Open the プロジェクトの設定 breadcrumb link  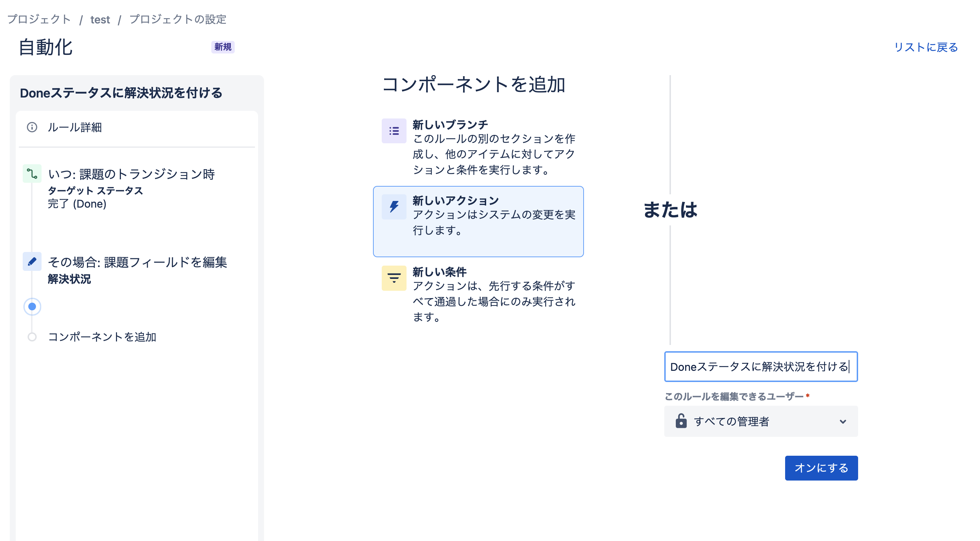(178, 19)
